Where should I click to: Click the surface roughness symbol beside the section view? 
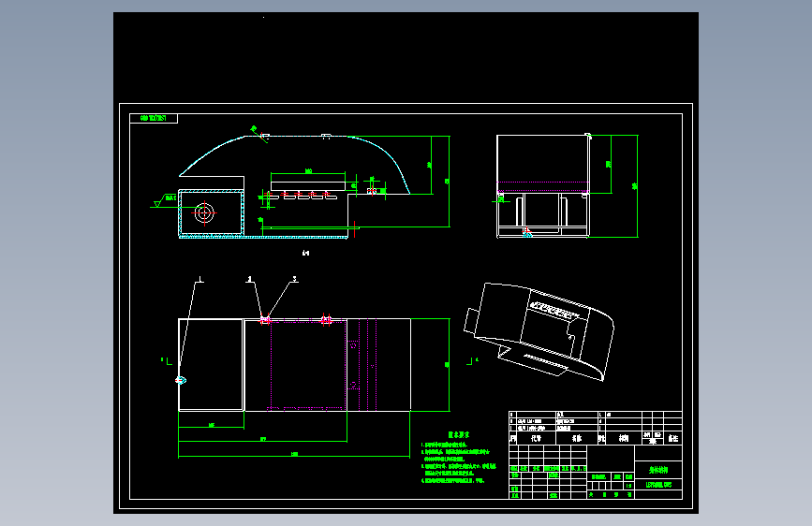(165, 201)
